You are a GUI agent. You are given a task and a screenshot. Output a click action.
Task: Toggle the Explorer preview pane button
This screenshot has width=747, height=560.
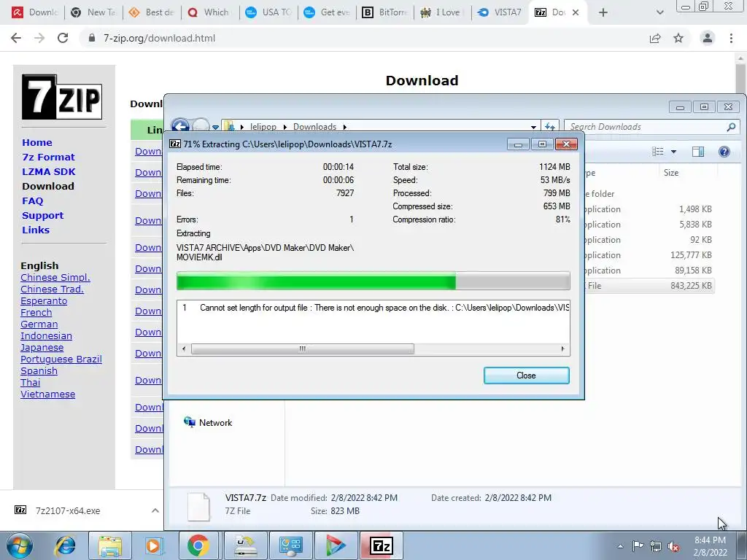tap(698, 152)
